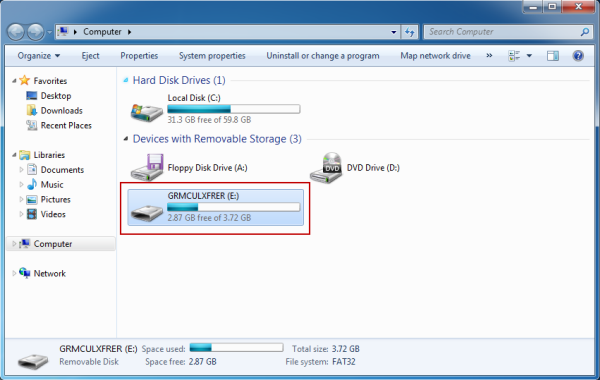Click Local Disk (C:) capacity bar
This screenshot has height=380, width=600.
pyautogui.click(x=233, y=109)
